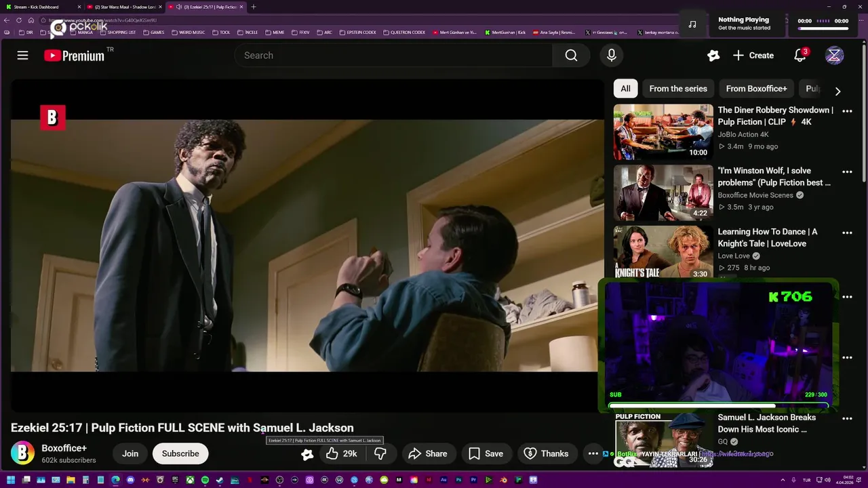Open Discord from the taskbar
Image resolution: width=868 pixels, height=488 pixels.
pyautogui.click(x=130, y=480)
